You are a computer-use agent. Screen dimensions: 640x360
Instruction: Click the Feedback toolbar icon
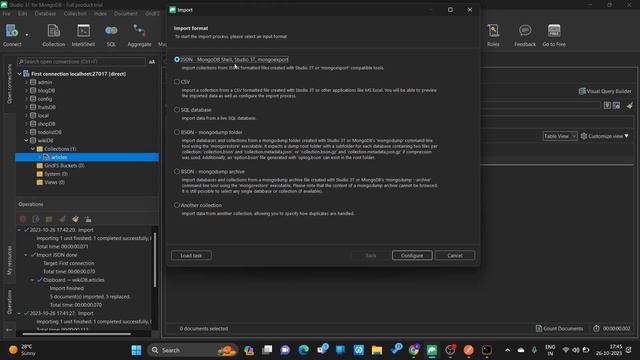[x=525, y=31]
